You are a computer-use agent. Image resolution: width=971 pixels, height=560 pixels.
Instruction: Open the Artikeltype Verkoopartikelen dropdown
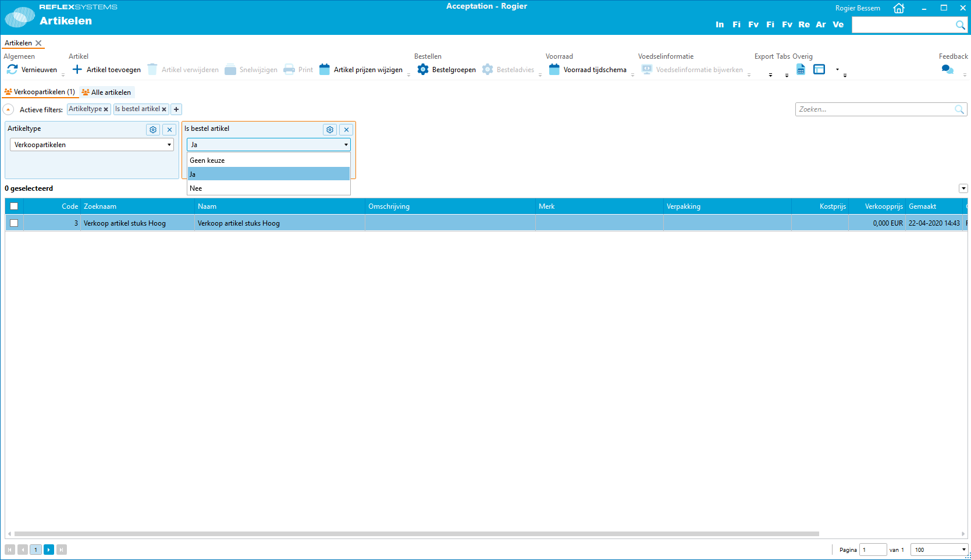tap(92, 145)
